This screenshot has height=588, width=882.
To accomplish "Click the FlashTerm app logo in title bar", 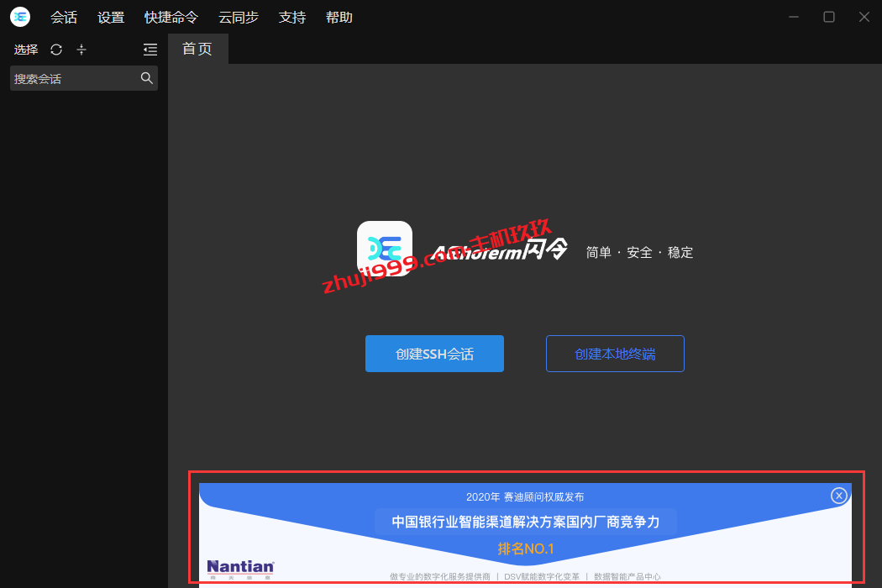I will click(x=20, y=17).
